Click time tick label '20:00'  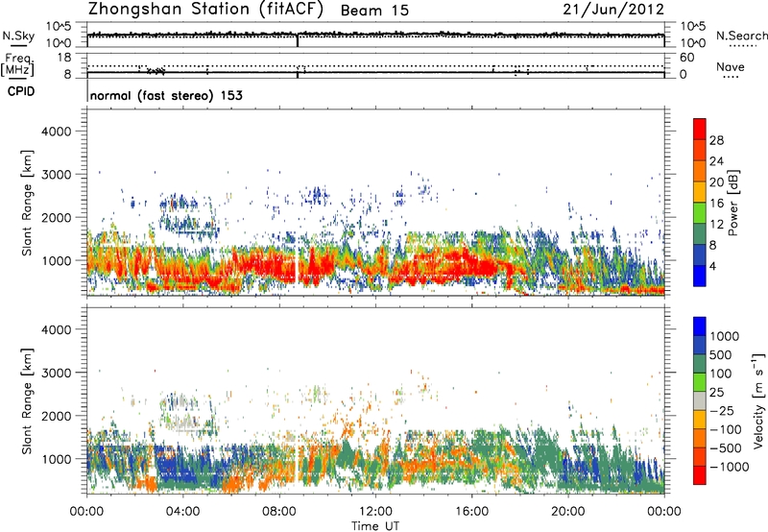point(568,512)
